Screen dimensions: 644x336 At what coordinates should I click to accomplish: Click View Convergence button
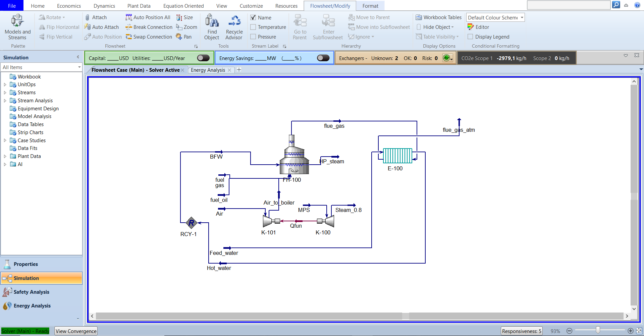click(76, 331)
